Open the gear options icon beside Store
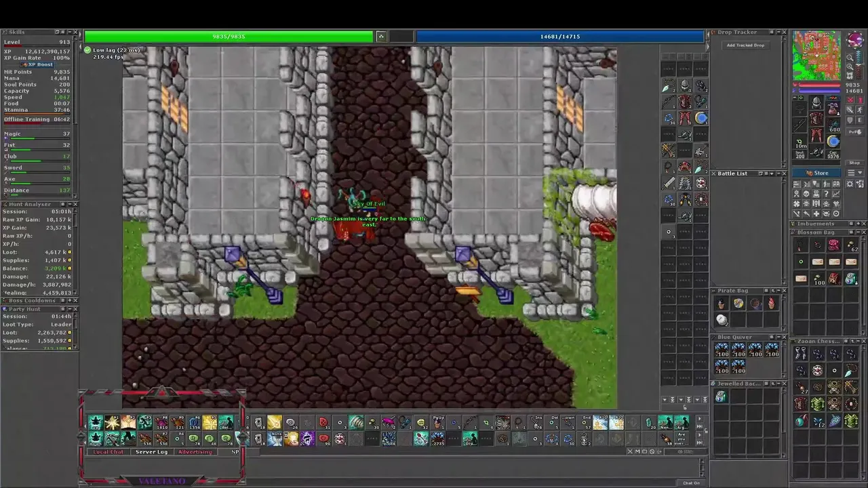The image size is (868, 488). tap(850, 183)
